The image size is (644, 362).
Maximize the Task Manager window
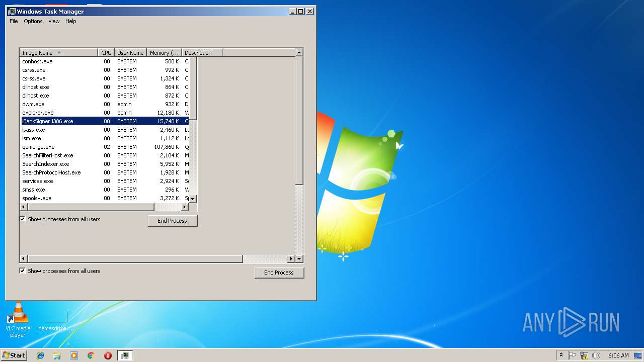coord(301,11)
